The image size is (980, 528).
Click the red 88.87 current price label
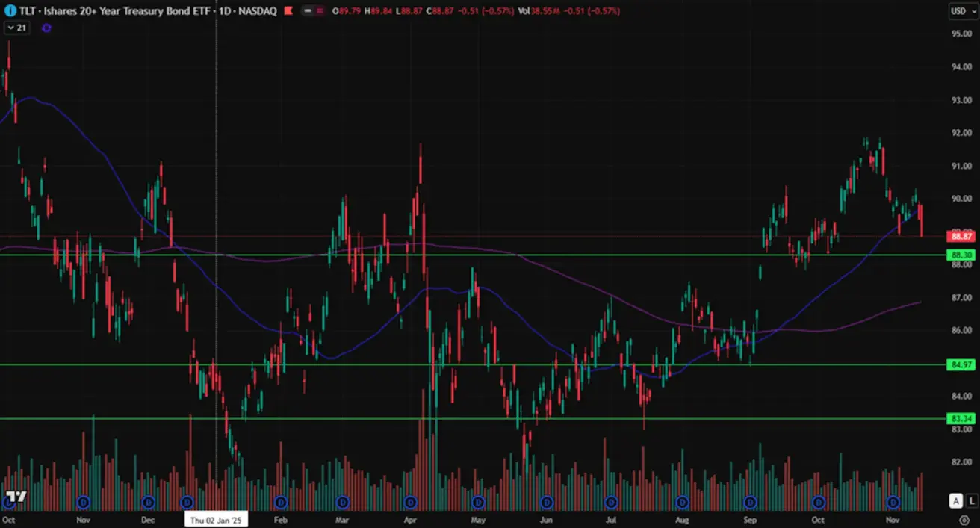click(960, 236)
